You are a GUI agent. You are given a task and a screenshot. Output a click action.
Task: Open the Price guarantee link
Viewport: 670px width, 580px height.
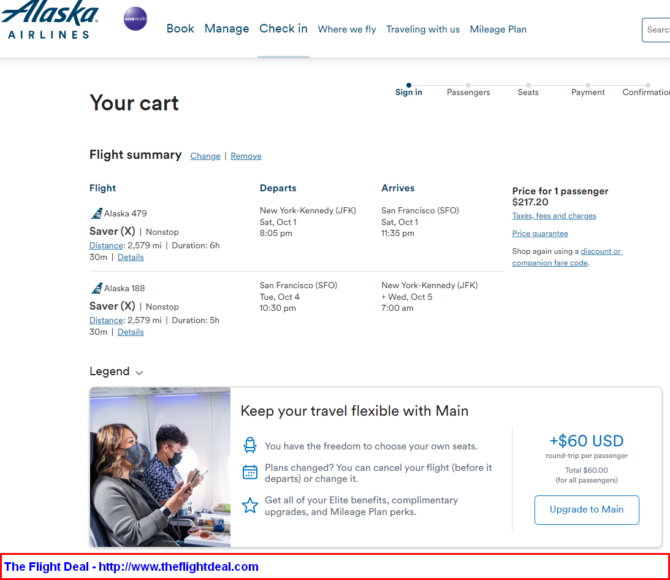540,233
